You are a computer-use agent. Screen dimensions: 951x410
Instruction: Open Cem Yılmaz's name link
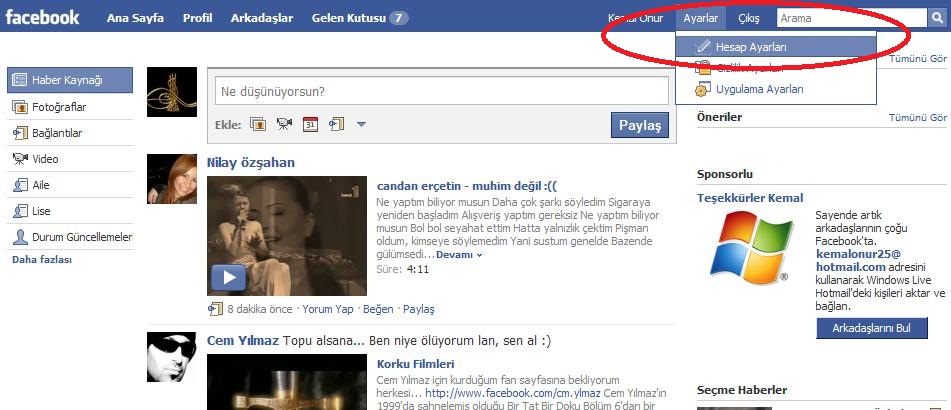243,341
